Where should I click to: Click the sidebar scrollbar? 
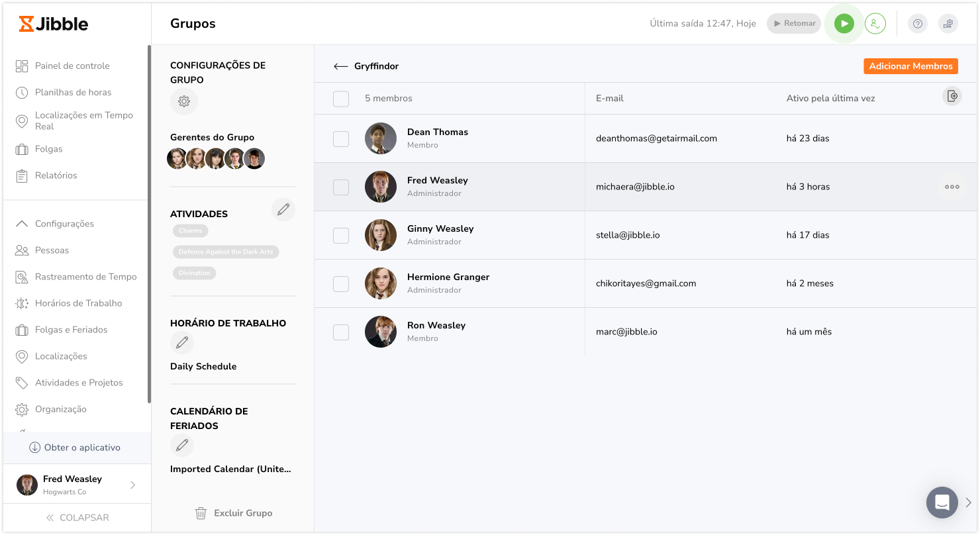(149, 224)
